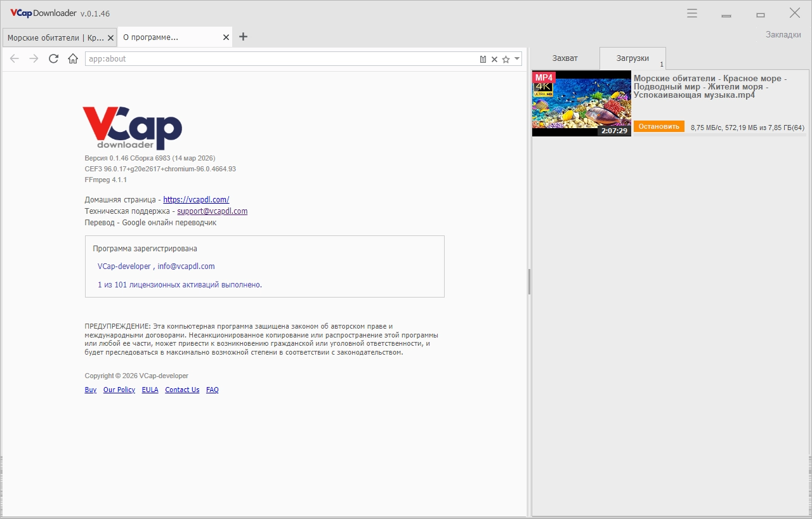812x519 pixels.
Task: Click the downloading file name 'Морские обитатели'
Action: 710,87
